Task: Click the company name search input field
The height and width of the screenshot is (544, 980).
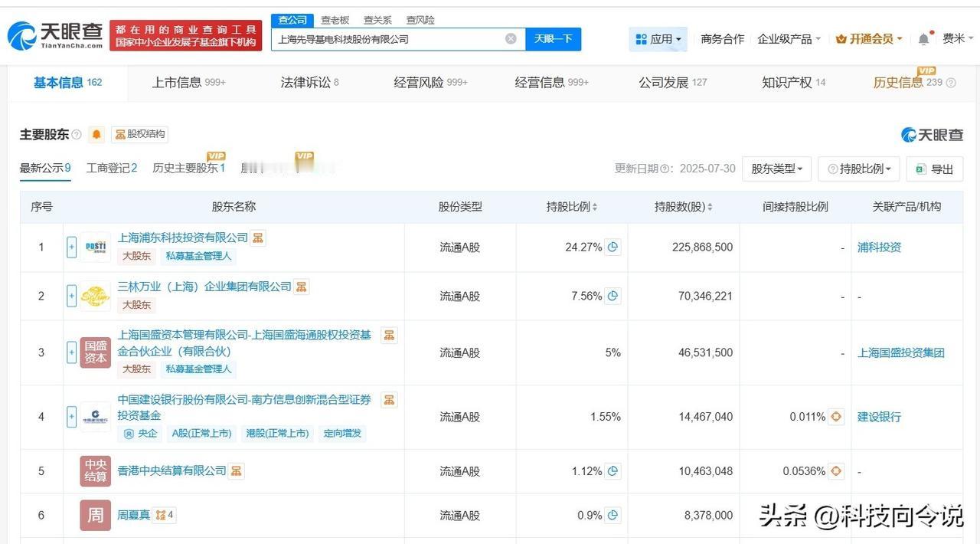Action: point(390,38)
